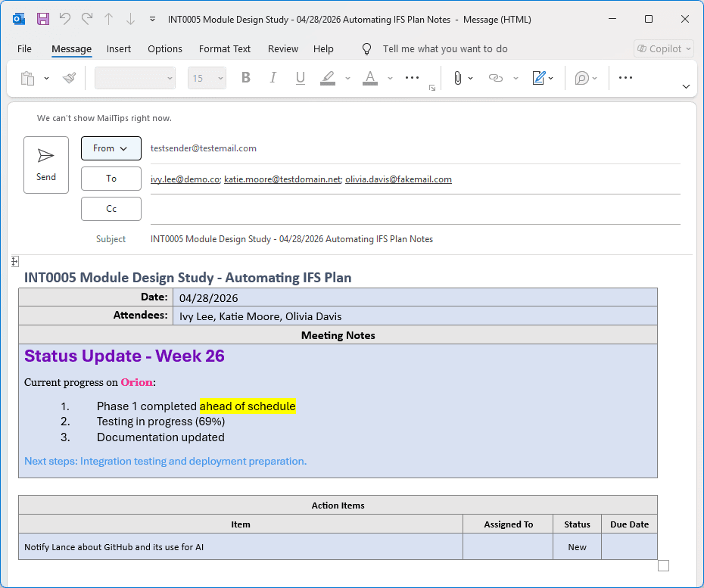Click the pink Orion word
The image size is (704, 588).
point(136,382)
